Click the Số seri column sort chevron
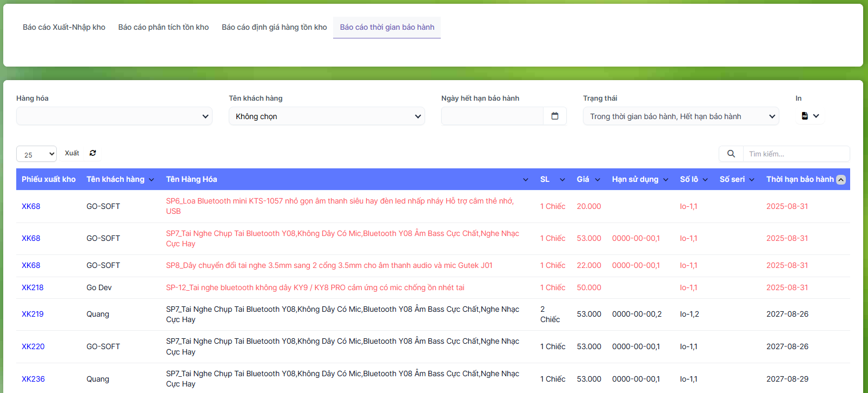This screenshot has width=868, height=393. [x=752, y=180]
